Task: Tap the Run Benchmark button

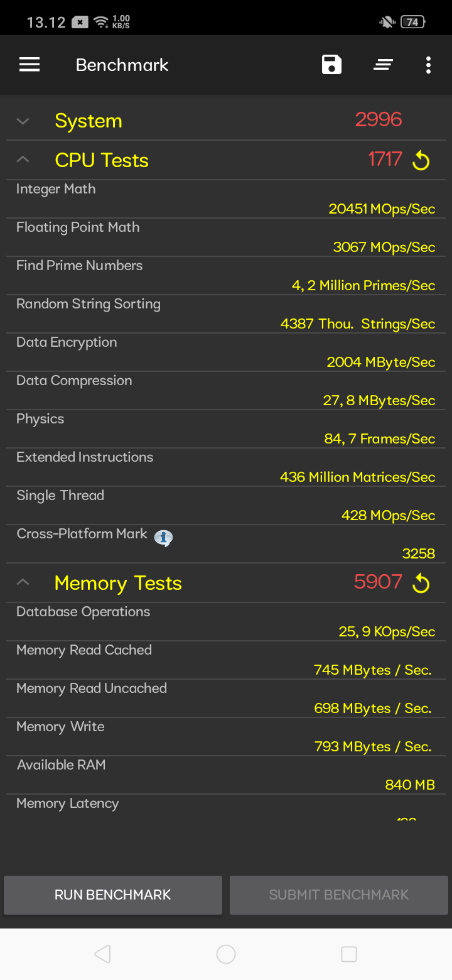Action: pos(113,895)
